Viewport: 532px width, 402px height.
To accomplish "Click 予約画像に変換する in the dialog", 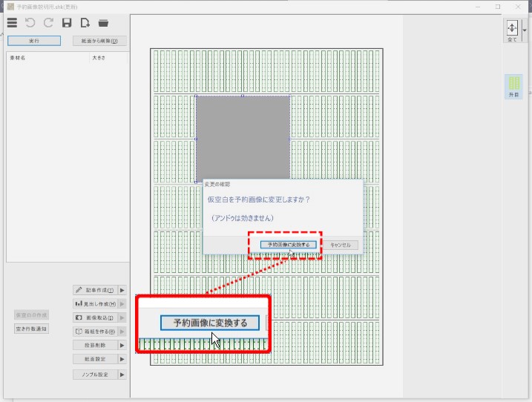I will coord(289,245).
